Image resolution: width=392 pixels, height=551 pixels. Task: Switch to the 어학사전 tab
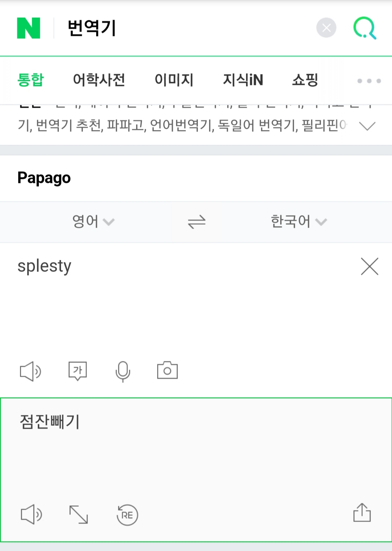[x=99, y=80]
